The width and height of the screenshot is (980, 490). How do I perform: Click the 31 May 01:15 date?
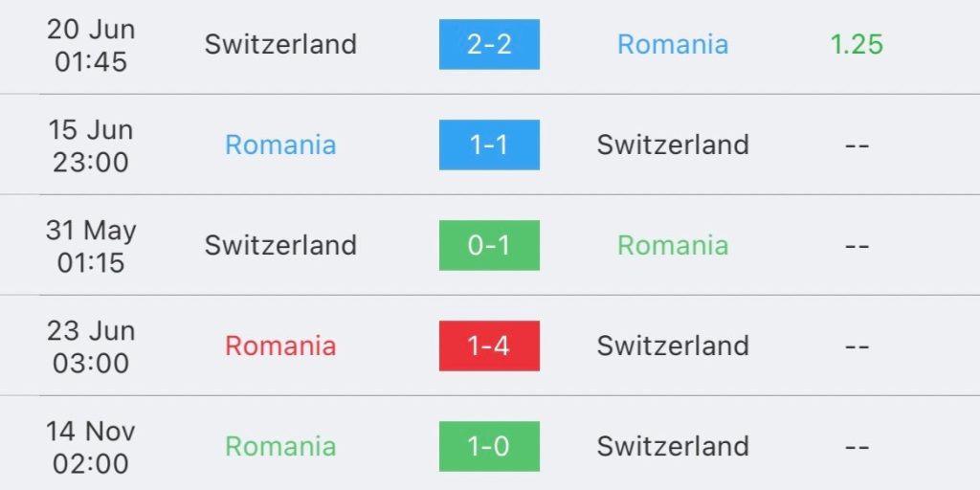(91, 246)
